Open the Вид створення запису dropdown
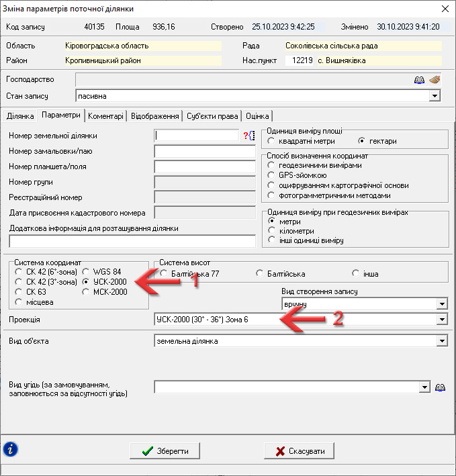The height and width of the screenshot is (476, 456). point(442,304)
